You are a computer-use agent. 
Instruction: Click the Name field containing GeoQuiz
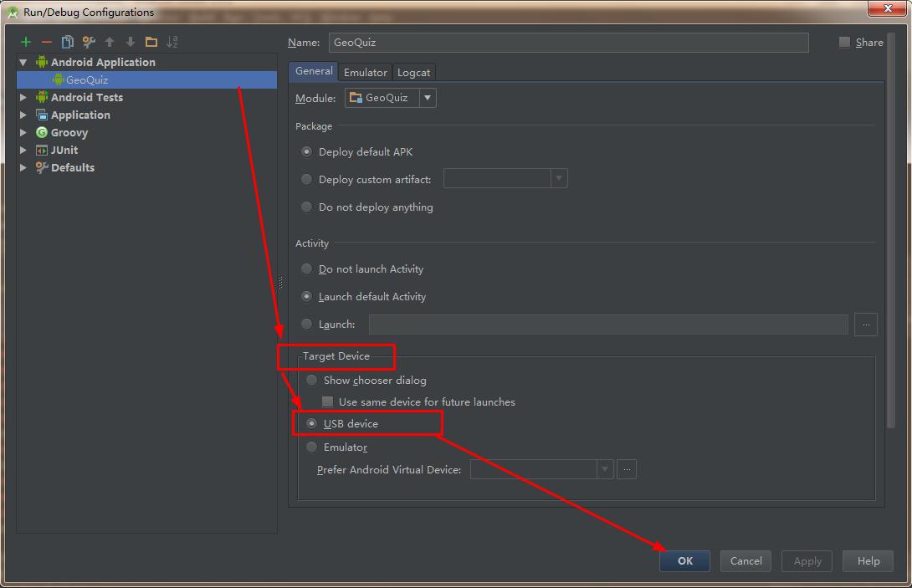click(x=568, y=43)
